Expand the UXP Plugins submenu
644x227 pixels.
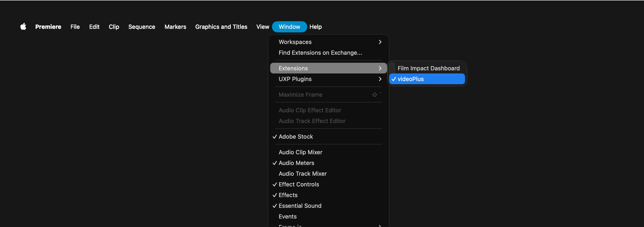pyautogui.click(x=328, y=79)
